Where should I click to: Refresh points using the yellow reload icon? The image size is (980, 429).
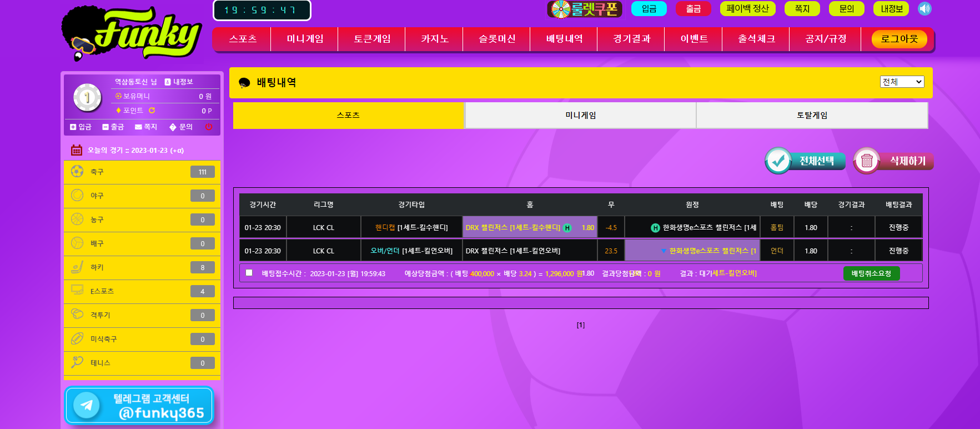coord(152,111)
